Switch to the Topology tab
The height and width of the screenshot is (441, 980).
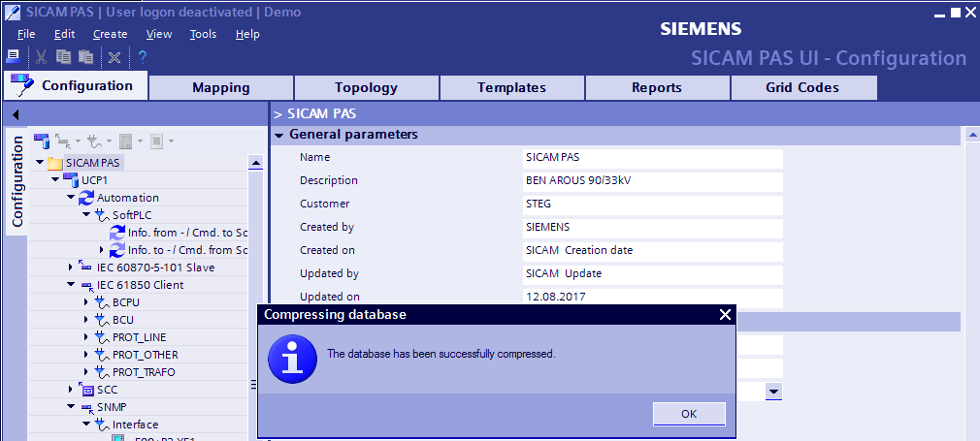pyautogui.click(x=366, y=87)
